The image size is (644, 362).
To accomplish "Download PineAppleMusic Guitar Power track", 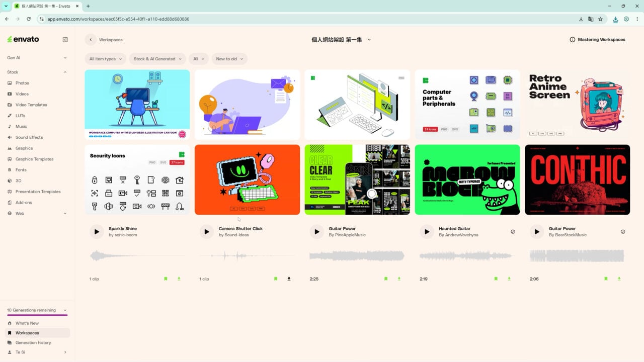I will 399,279.
